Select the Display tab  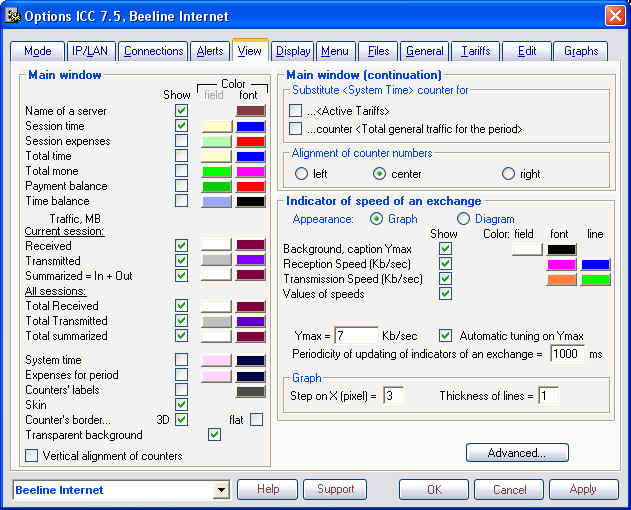(x=293, y=52)
